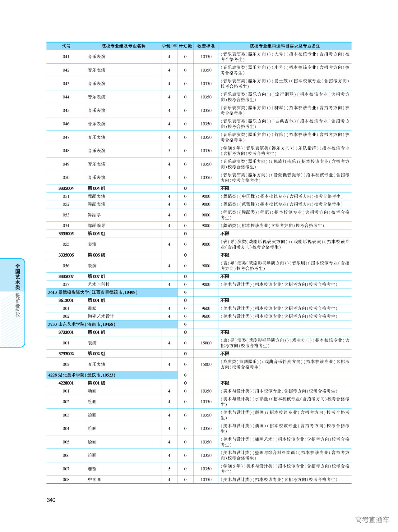
Task: Click the 提前批A段 side tab label
Action: [x=18, y=305]
